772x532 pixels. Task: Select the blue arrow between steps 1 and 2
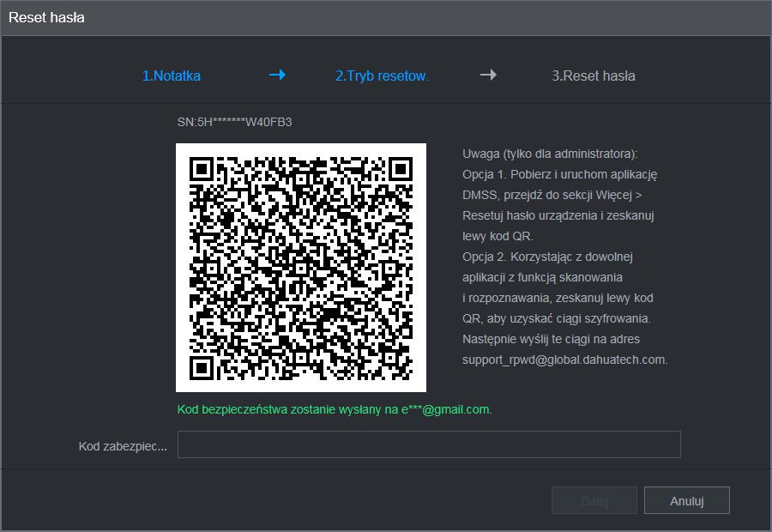pyautogui.click(x=277, y=76)
